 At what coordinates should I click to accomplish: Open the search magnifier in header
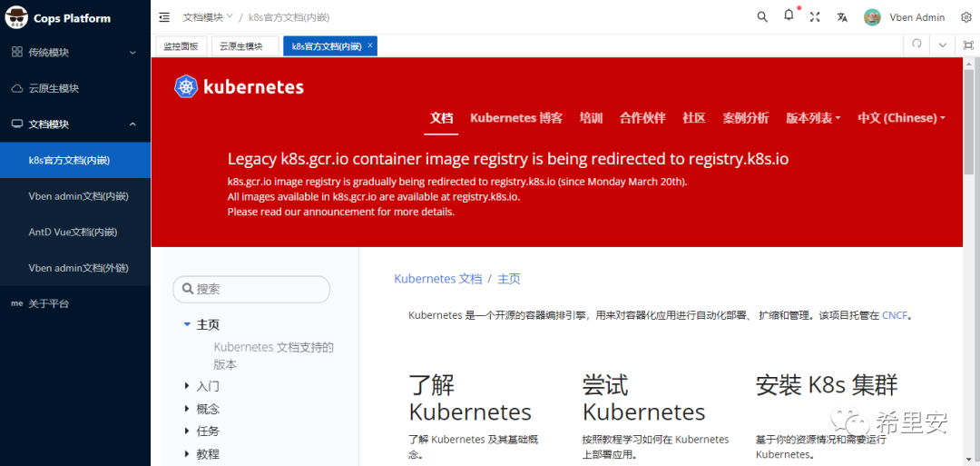click(x=762, y=17)
